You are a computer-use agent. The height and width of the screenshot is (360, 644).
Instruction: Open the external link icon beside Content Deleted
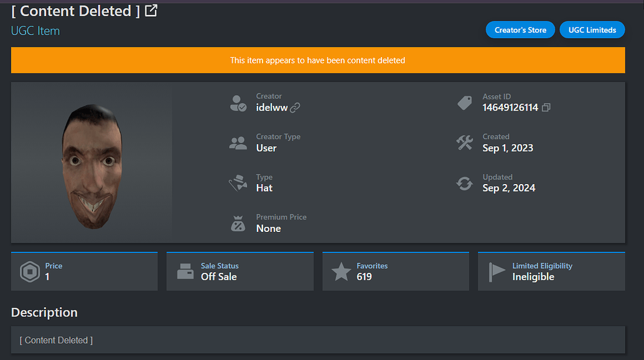click(x=151, y=11)
